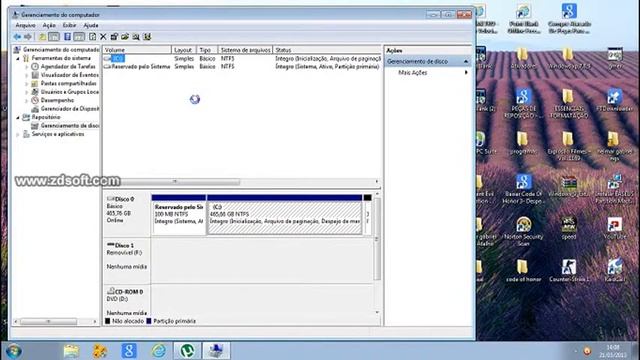
Task: Click the Properties icon in the toolbar
Action: click(114, 37)
